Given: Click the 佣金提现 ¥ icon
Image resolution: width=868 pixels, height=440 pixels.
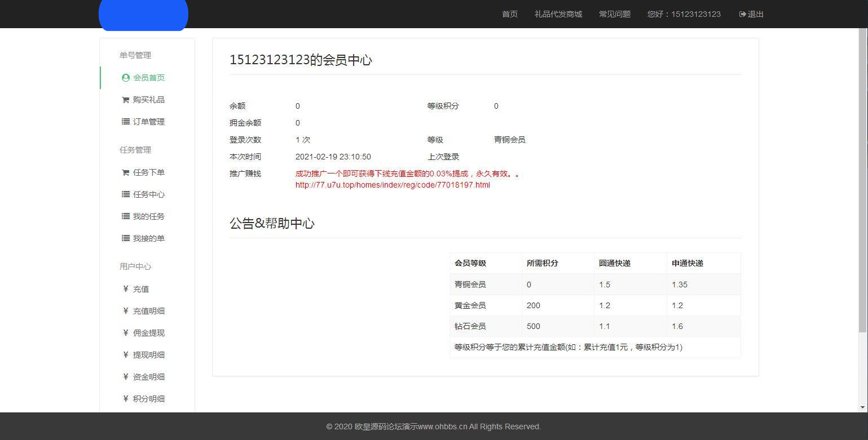Looking at the screenshot, I should pyautogui.click(x=125, y=332).
